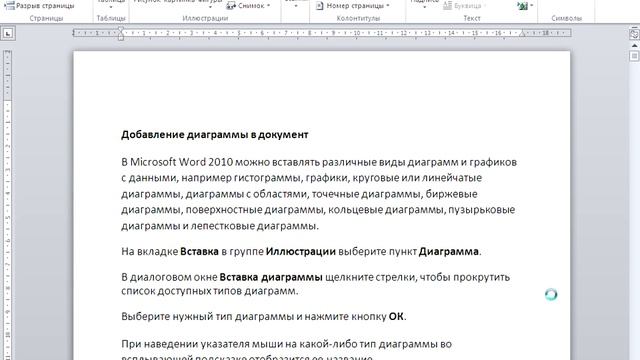
Task: Click the Разрыв страницы label
Action: (x=45, y=6)
